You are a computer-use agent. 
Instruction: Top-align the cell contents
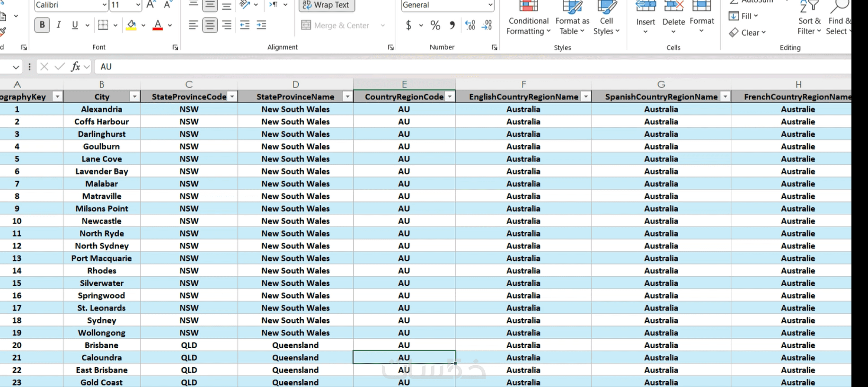point(193,5)
